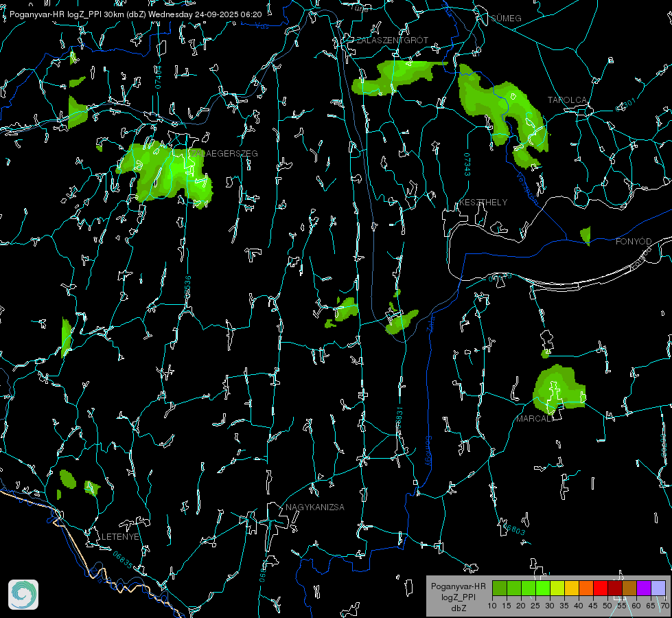Screen dimensions: 672x618
Task: Click the 35-40 dBZ yellow swatch
Action: tap(572, 588)
